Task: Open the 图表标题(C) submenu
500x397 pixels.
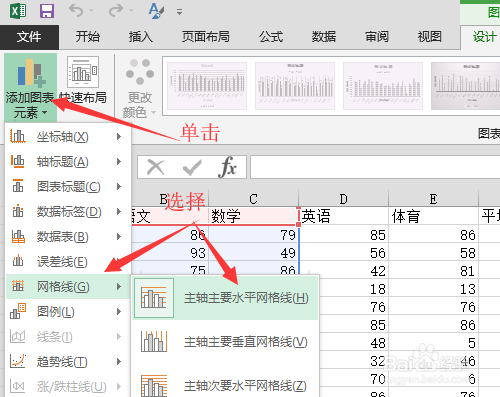Action: [x=68, y=187]
